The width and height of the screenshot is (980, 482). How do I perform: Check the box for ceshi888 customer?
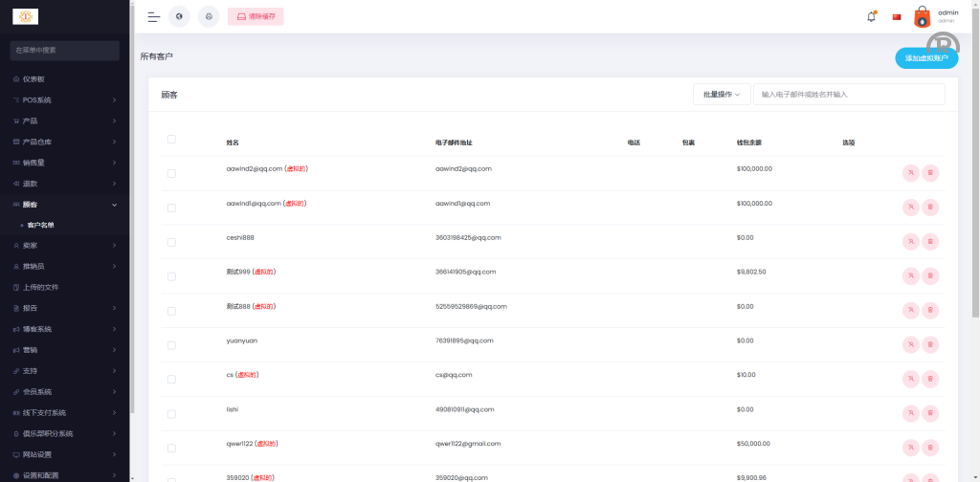171,242
